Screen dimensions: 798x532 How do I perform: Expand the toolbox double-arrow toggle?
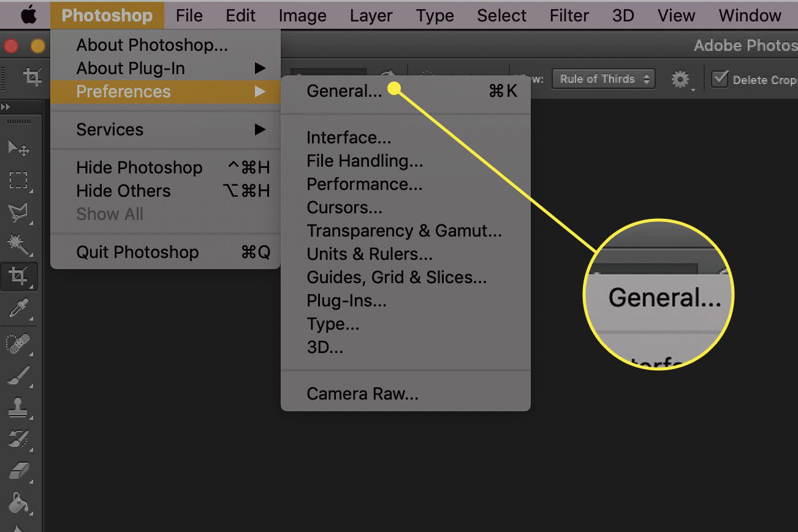pos(6,106)
